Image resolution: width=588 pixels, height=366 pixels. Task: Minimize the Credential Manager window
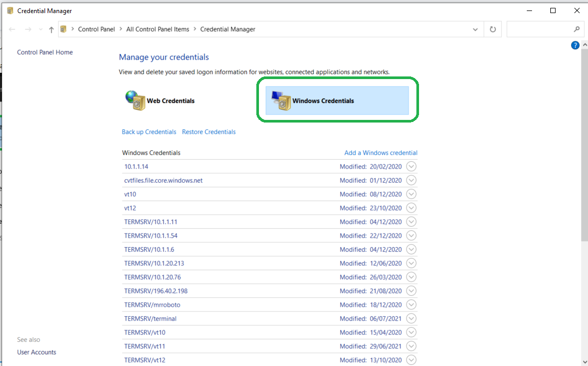529,10
